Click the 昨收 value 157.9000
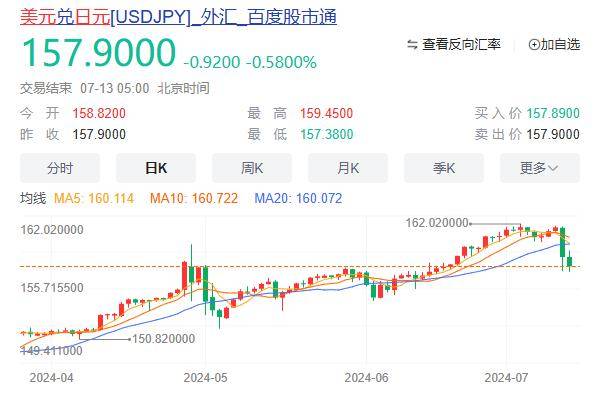 click(x=99, y=134)
